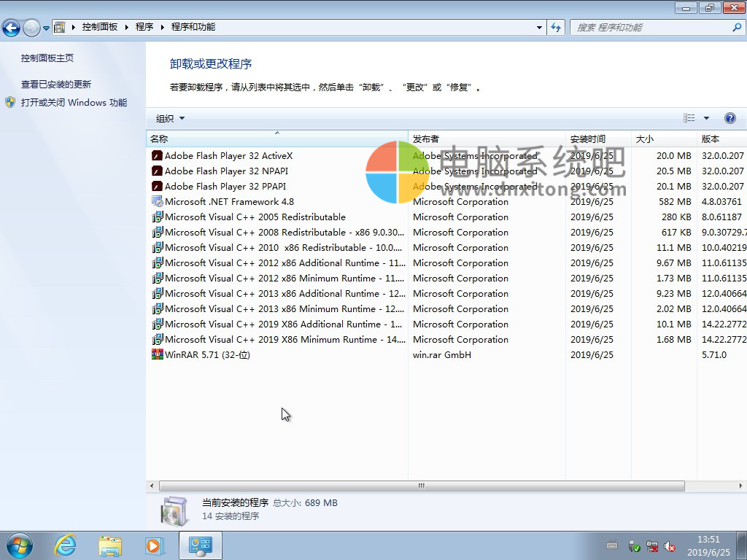The image size is (747, 560).
Task: Click publisher 'win.rar GmbH'
Action: coord(441,355)
